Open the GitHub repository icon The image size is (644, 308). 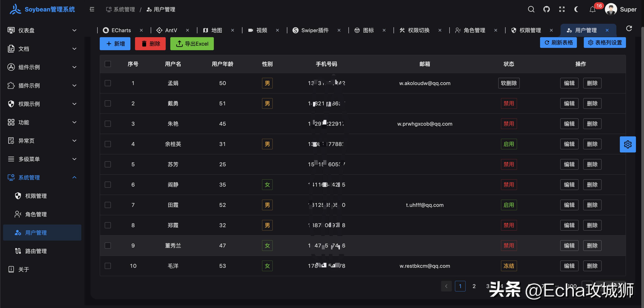[547, 10]
